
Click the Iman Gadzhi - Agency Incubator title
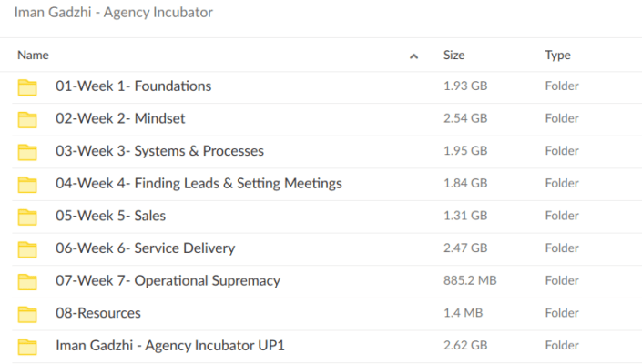(113, 14)
